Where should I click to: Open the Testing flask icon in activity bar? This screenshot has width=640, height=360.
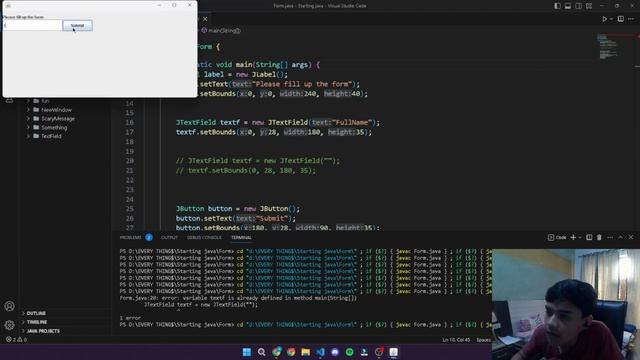(9, 100)
